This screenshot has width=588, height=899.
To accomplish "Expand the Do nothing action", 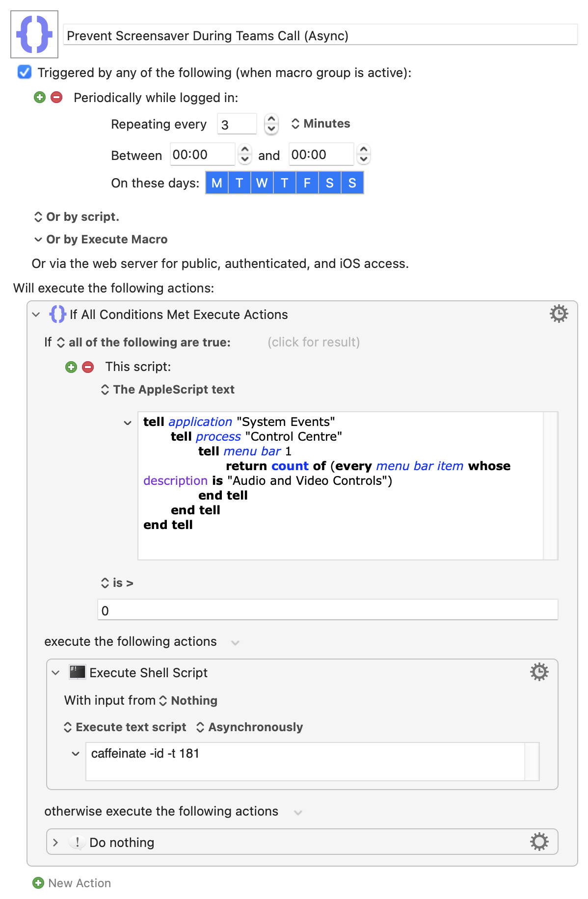I will point(55,842).
